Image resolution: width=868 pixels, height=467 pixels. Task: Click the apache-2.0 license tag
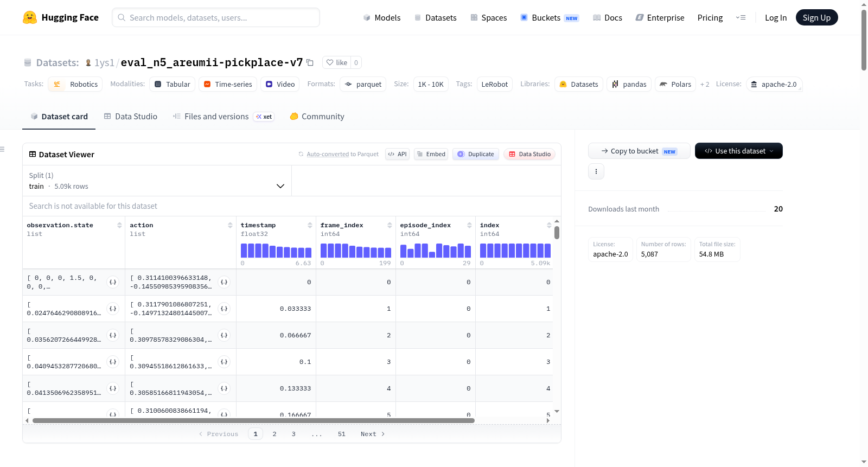coord(774,84)
